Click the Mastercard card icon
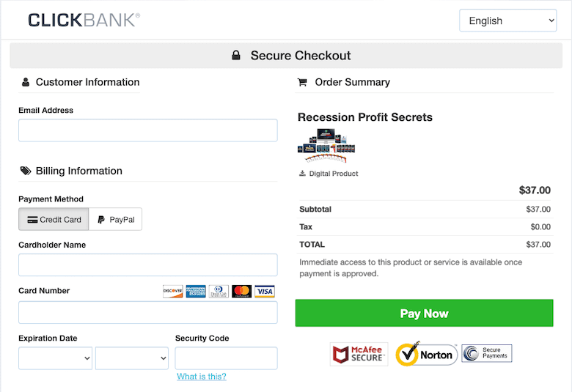The width and height of the screenshot is (572, 392). [241, 292]
